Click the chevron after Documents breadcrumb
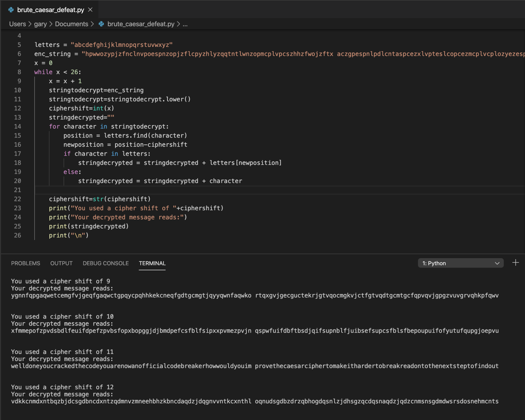Image resolution: width=525 pixels, height=420 pixels. pos(92,24)
